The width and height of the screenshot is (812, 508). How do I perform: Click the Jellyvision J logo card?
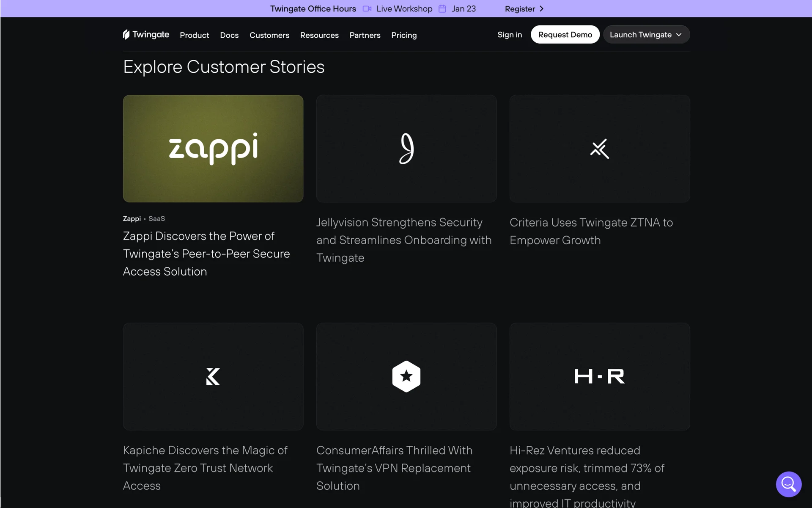406,149
